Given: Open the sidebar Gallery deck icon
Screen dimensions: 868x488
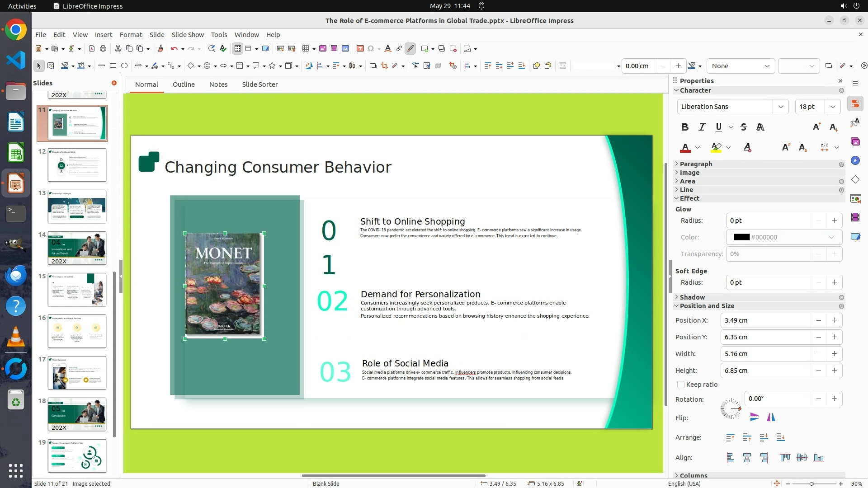Looking at the screenshot, I should point(855,142).
